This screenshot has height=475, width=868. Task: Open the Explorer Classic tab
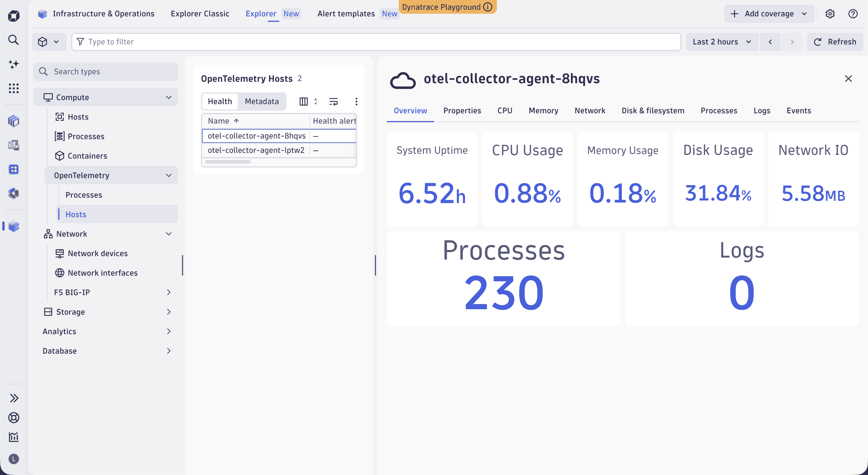coord(200,14)
